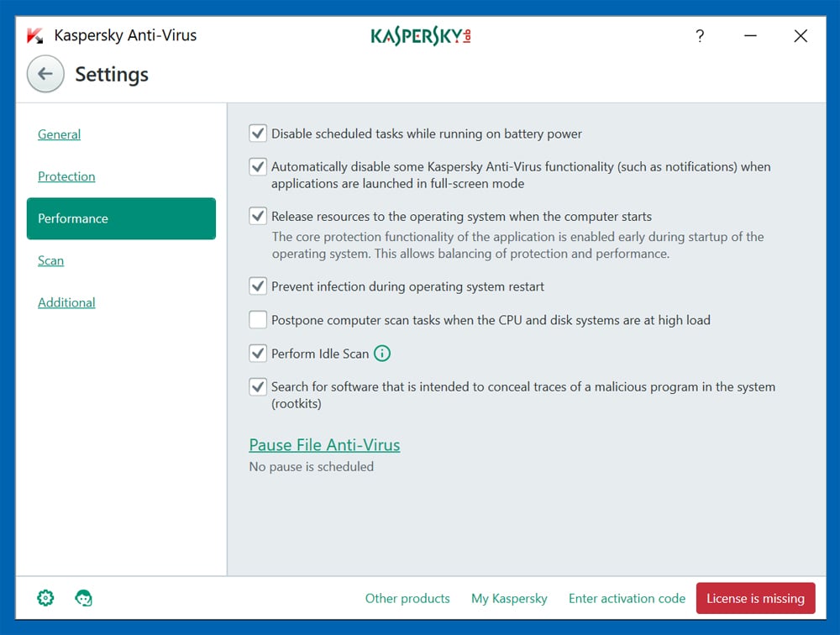Viewport: 840px width, 635px height.
Task: Toggle the rootkits search checkbox
Action: tap(258, 386)
